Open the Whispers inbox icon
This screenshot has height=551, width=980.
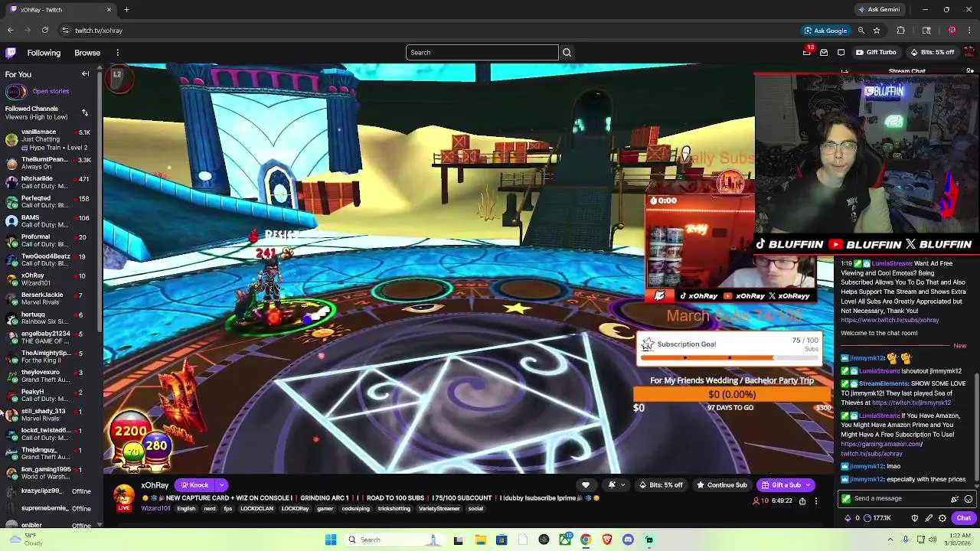click(x=824, y=53)
